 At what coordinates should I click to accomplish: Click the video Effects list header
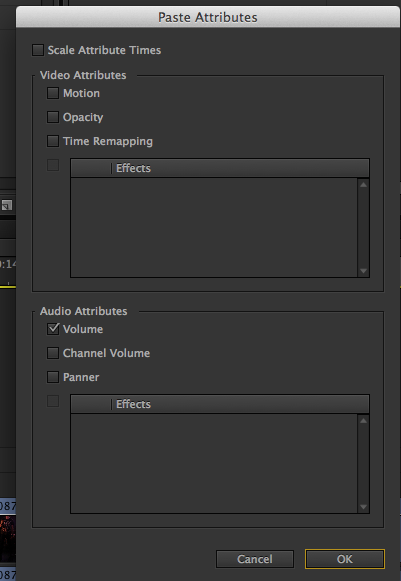pos(220,168)
